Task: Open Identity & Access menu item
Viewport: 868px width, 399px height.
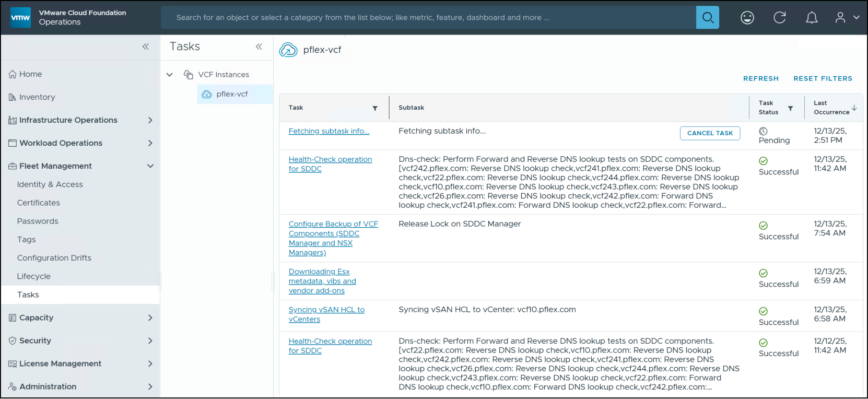Action: point(50,184)
